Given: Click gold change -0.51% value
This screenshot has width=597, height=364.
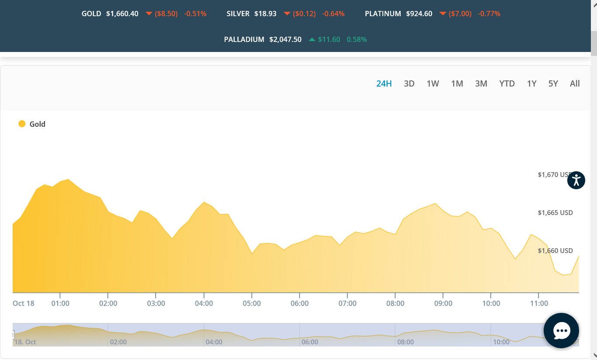Looking at the screenshot, I should click(x=195, y=14).
